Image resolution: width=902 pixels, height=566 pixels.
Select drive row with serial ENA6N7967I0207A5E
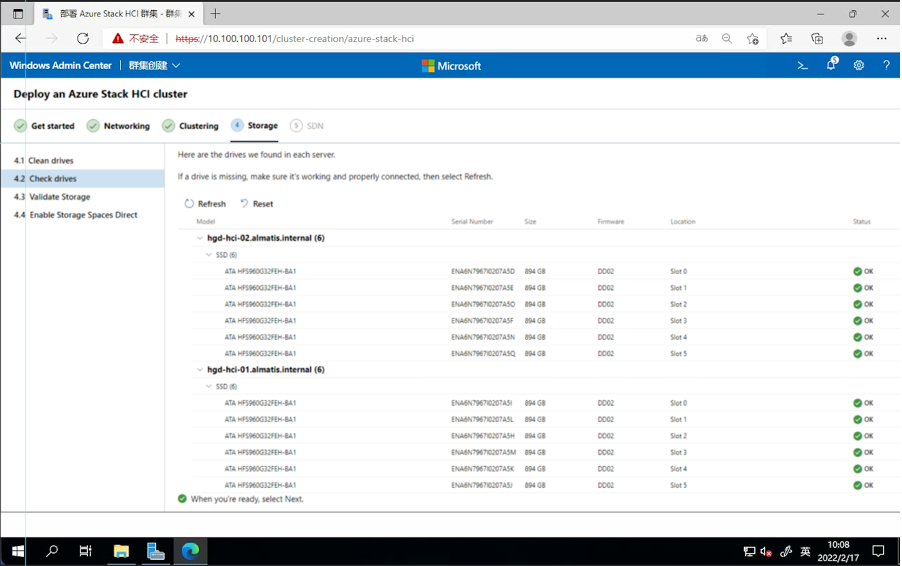point(545,288)
